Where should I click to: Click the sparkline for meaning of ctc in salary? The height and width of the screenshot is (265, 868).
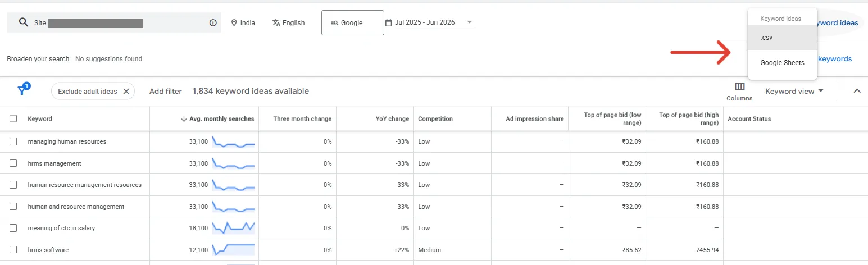(233, 228)
